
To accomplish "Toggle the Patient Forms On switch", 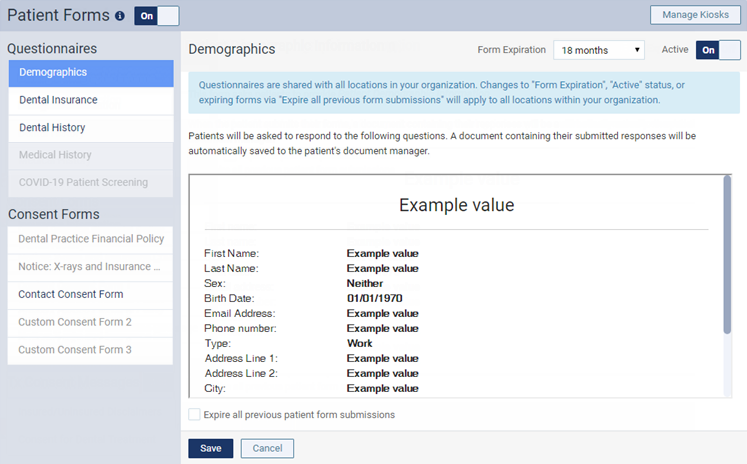I will [x=157, y=16].
